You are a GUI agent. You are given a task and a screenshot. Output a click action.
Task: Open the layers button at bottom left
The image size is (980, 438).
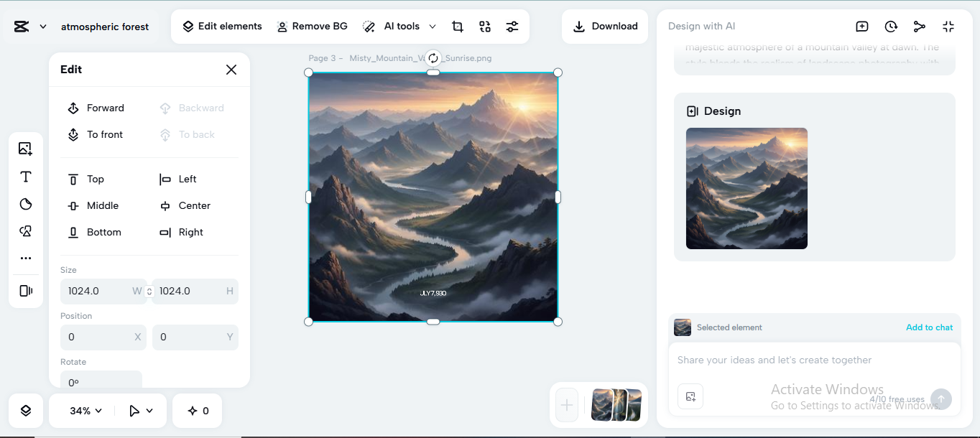[26, 411]
